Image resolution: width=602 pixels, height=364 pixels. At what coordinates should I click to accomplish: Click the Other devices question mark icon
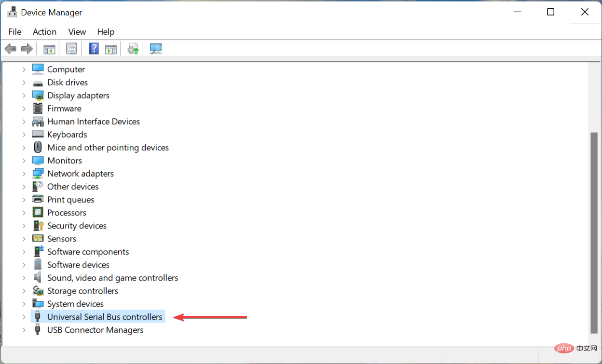pyautogui.click(x=38, y=186)
